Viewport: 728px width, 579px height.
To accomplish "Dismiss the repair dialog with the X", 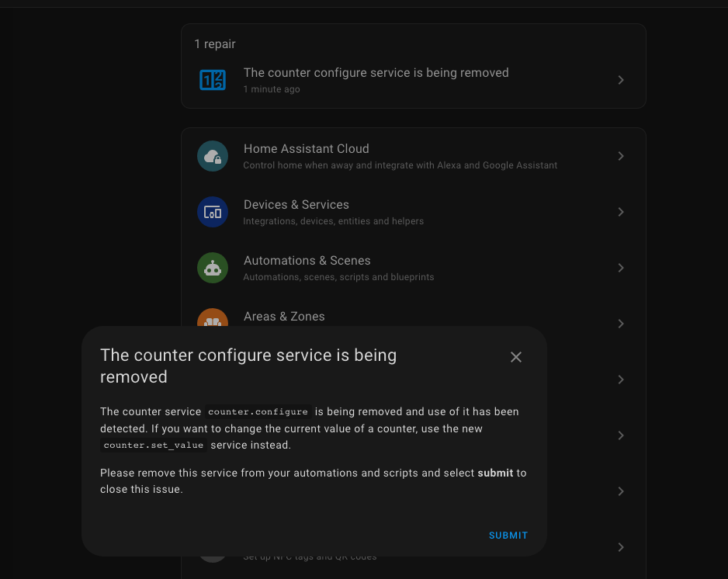I will [516, 357].
